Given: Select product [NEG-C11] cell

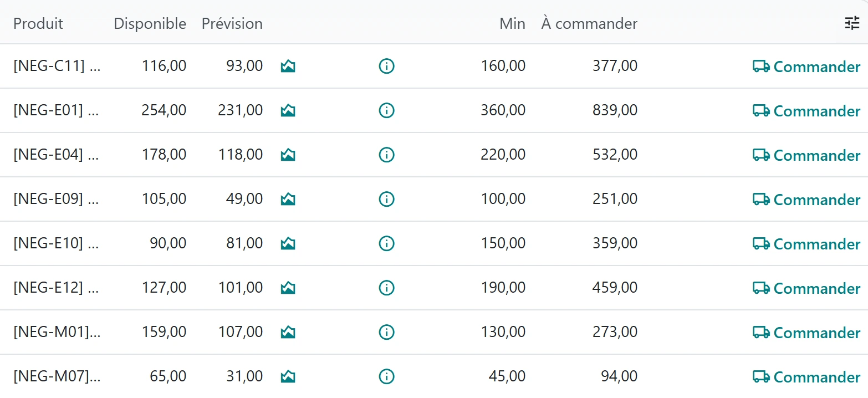Looking at the screenshot, I should pos(58,66).
